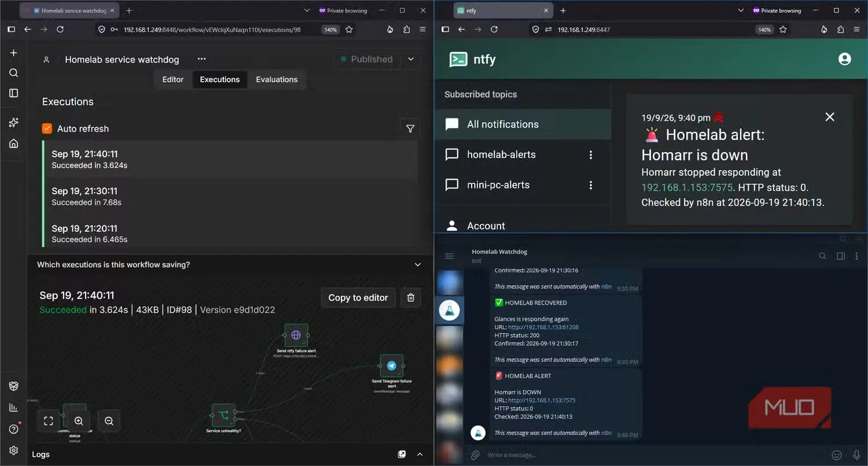This screenshot has height=466, width=868.
Task: Click the Telegram attach paperclip icon
Action: click(x=475, y=455)
